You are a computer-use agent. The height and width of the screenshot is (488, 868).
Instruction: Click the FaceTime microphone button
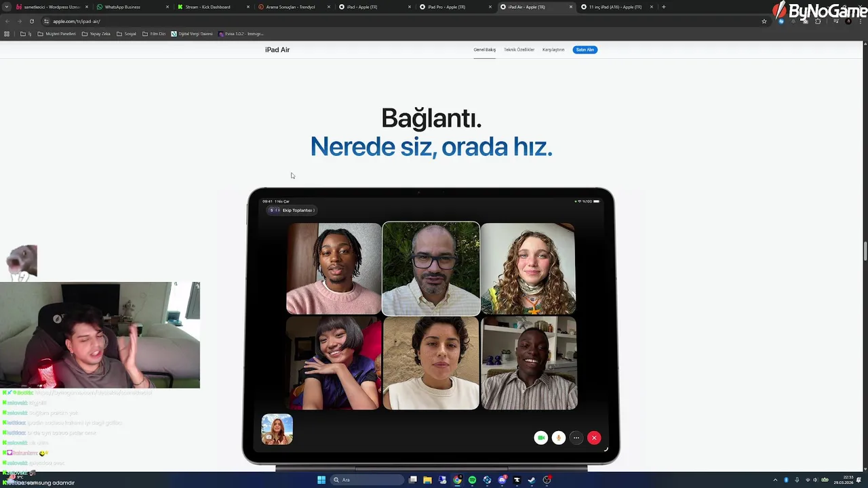pyautogui.click(x=558, y=438)
